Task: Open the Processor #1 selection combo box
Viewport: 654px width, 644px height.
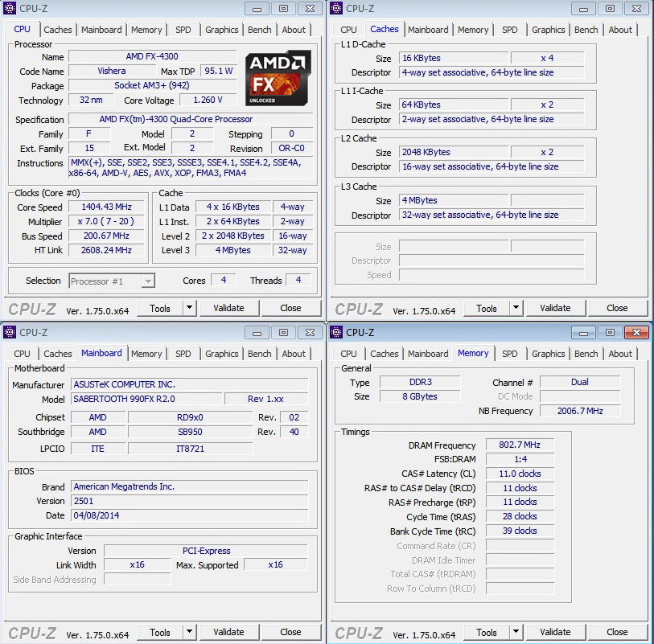Action: tap(112, 281)
